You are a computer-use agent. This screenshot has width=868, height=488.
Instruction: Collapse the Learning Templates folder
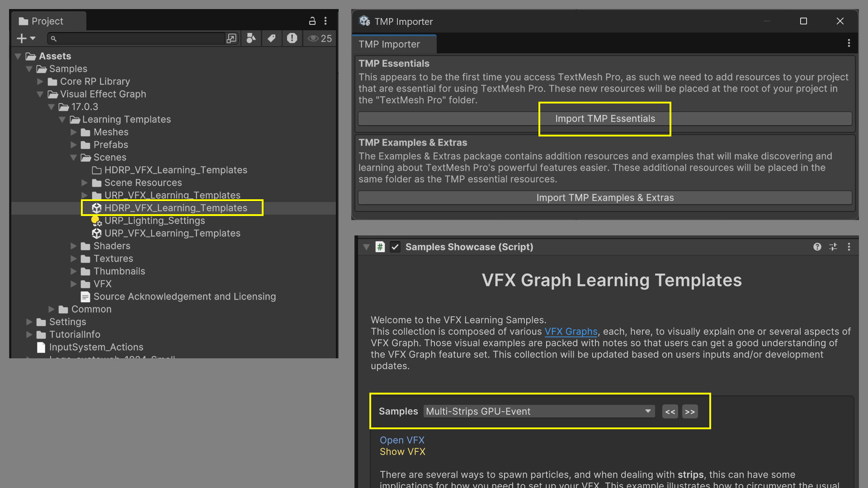click(x=62, y=119)
